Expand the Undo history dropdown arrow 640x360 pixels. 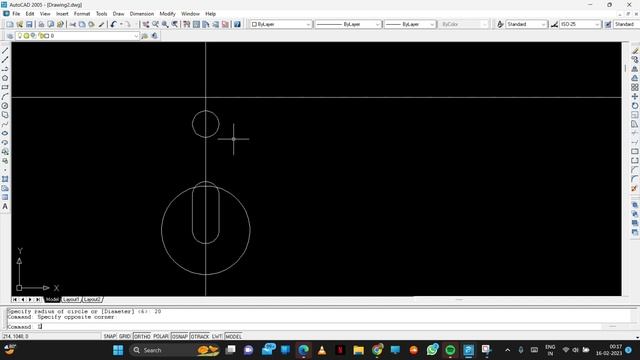(x=121, y=24)
